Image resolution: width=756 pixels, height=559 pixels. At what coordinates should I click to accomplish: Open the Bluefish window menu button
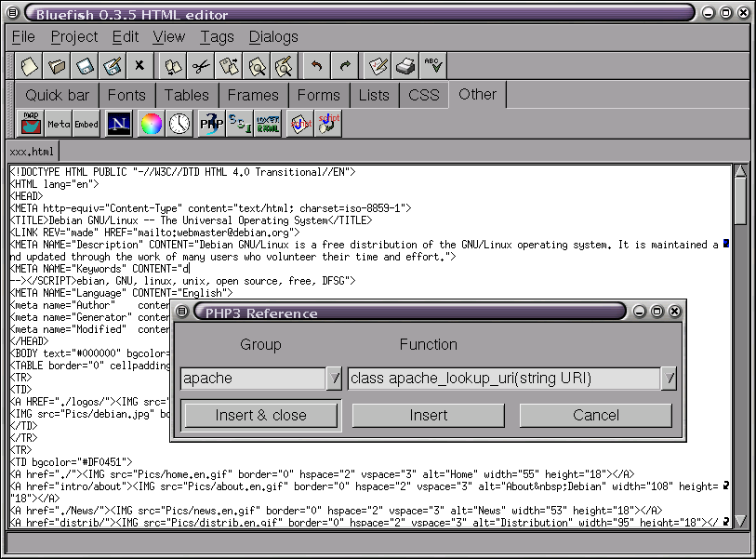[13, 12]
